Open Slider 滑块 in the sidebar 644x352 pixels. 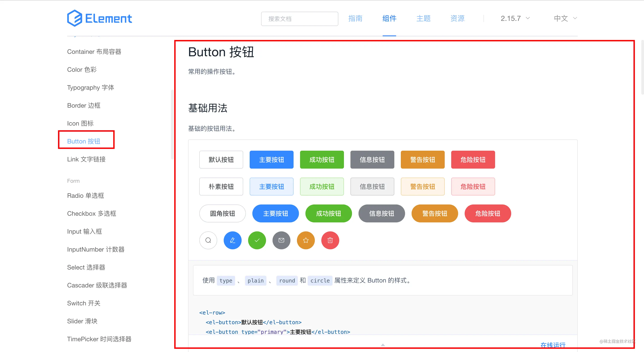click(x=82, y=321)
